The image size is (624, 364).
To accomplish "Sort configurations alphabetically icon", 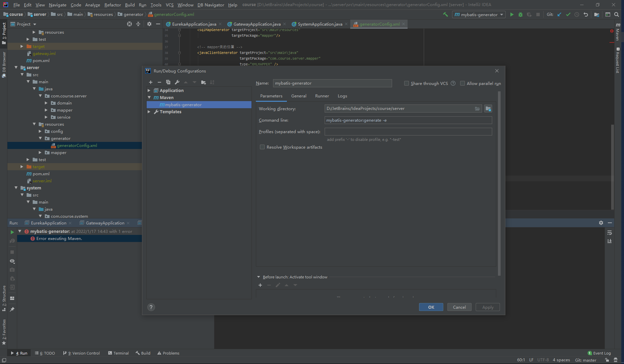I will coord(212,82).
